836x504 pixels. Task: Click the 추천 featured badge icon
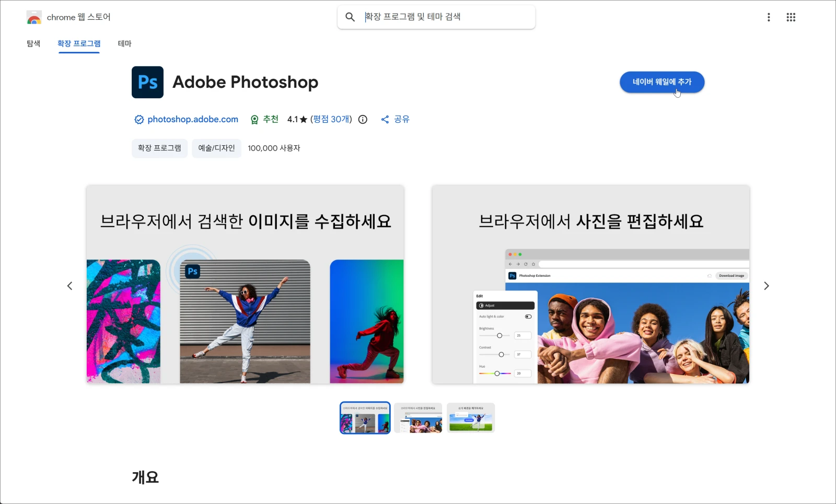point(254,119)
